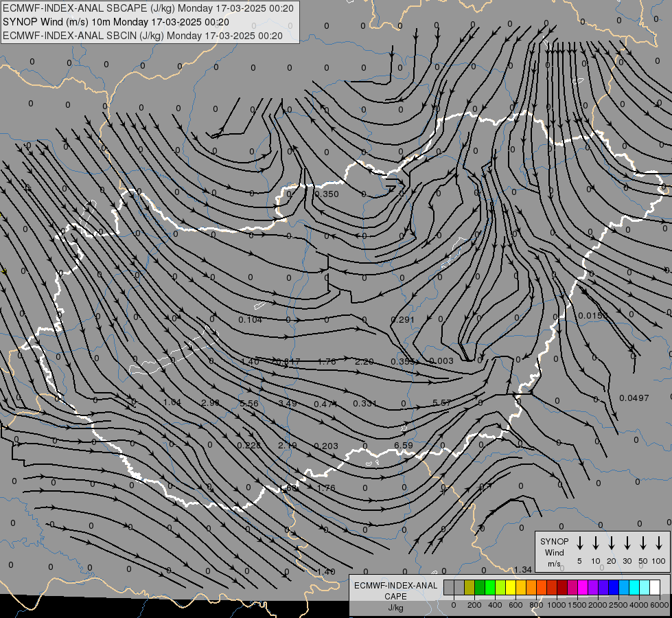The image size is (672, 618).
Task: Choose the dark maroon red CAPE swatch
Action: (x=562, y=588)
